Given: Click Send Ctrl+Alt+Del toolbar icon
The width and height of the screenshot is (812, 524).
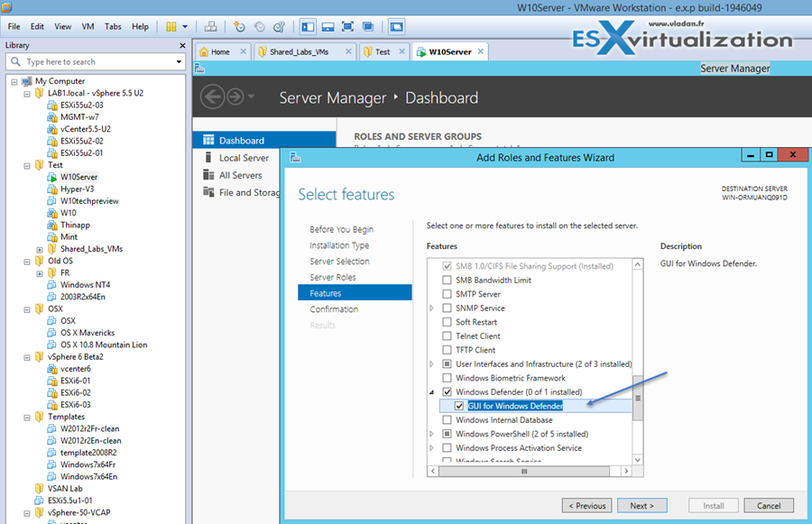Looking at the screenshot, I should (x=210, y=27).
